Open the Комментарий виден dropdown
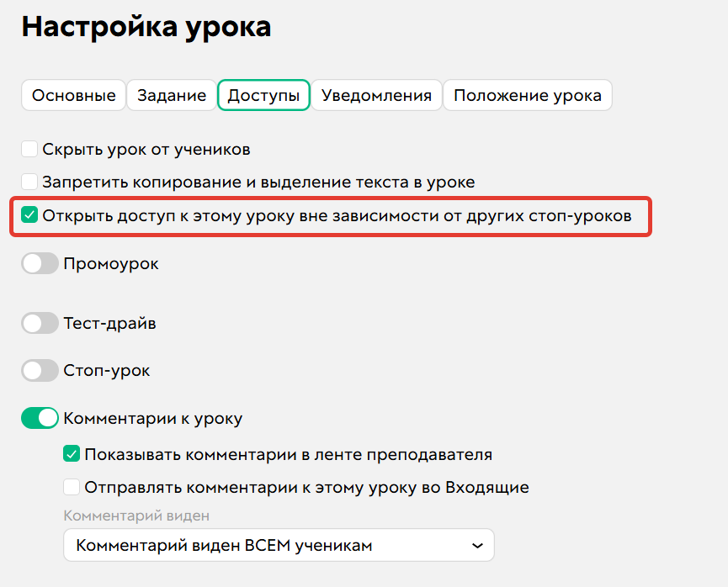The height and width of the screenshot is (587, 728). click(x=278, y=545)
